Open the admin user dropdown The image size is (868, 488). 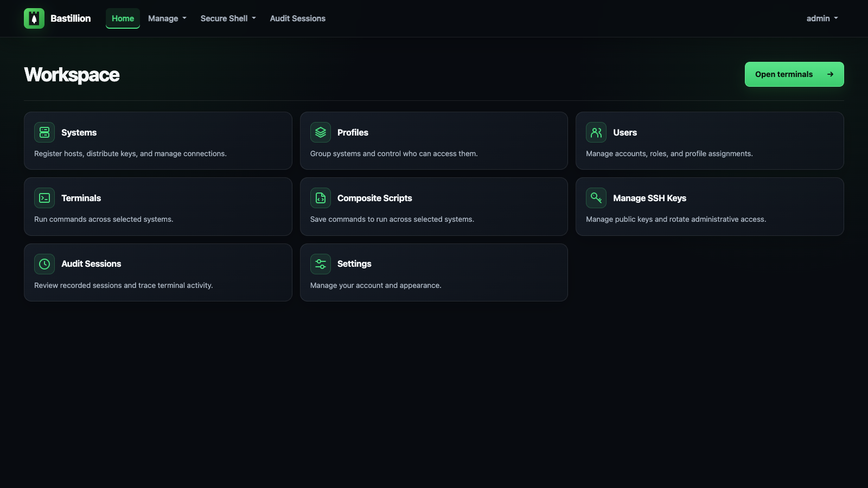(822, 18)
